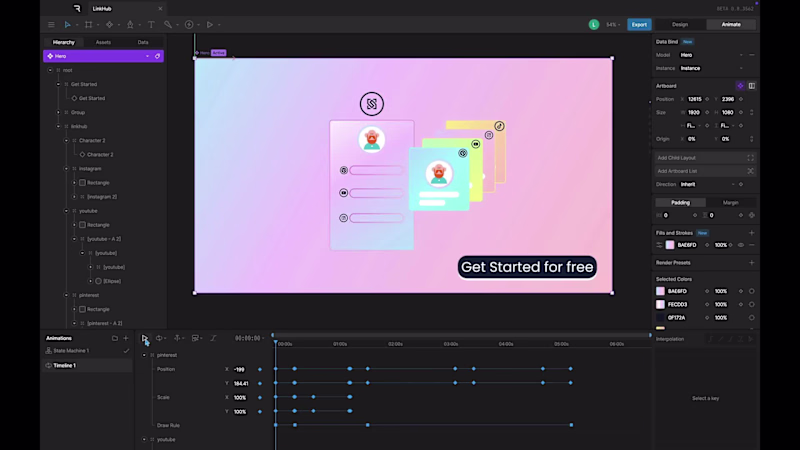Open the zoom 54% dropdown
This screenshot has height=450, width=800.
613,24
